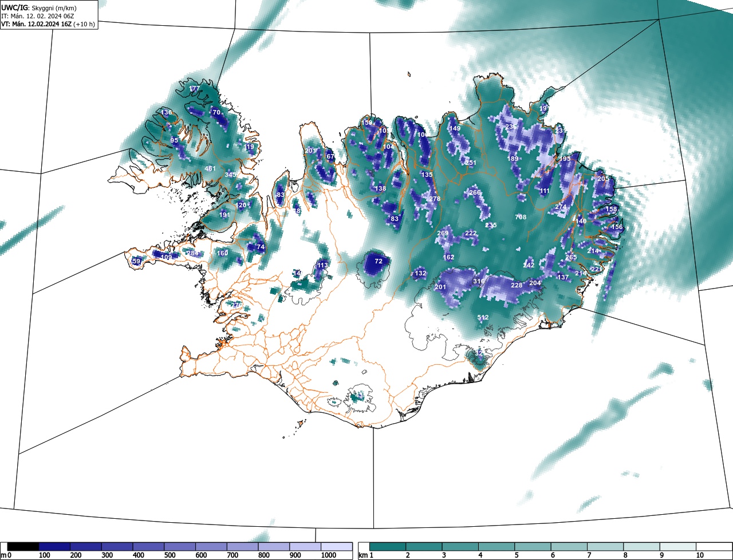Click the 5–6 km teal legend swatch
The image size is (733, 560).
point(533,546)
